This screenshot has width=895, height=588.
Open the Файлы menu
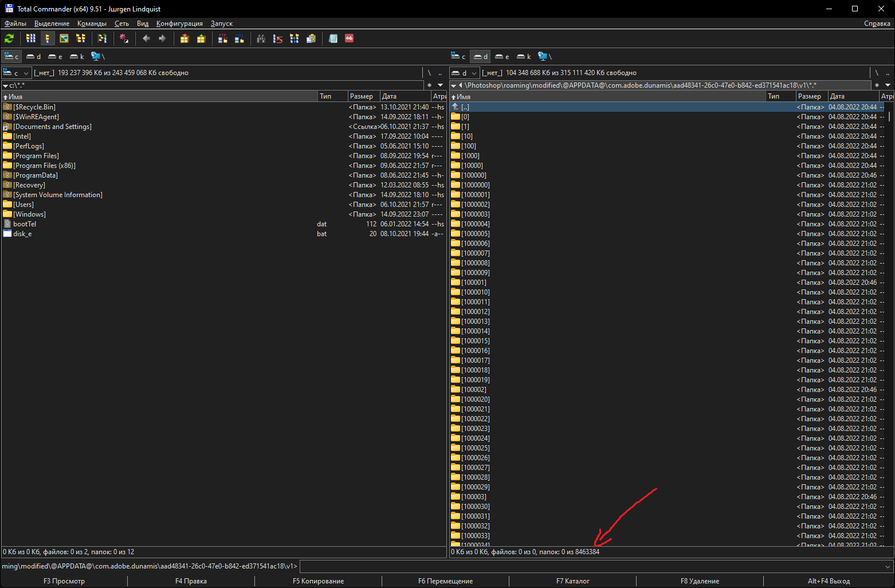click(x=15, y=23)
